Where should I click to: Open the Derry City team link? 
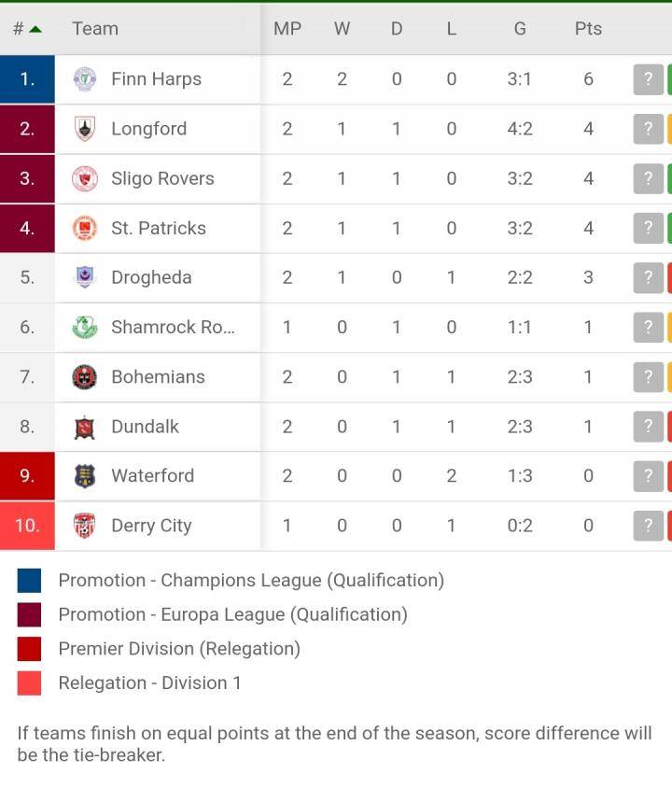(151, 526)
